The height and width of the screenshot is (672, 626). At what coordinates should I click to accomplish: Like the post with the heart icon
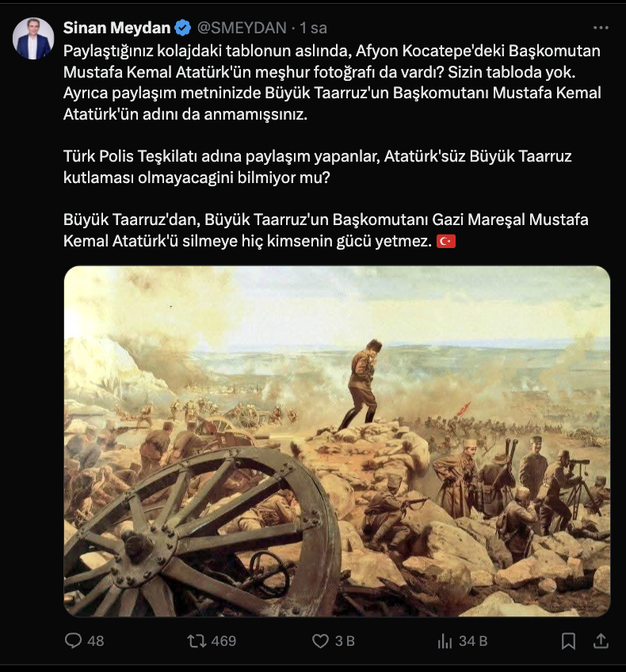pyautogui.click(x=320, y=641)
